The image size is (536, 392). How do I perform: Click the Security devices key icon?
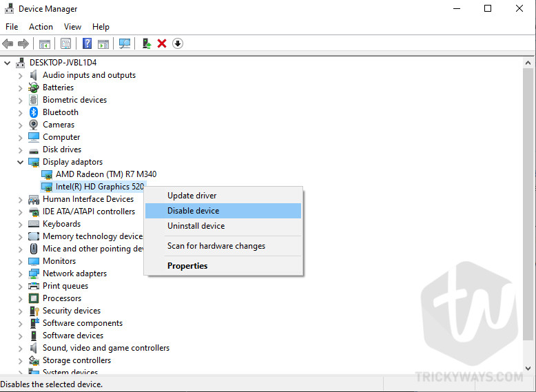(x=34, y=311)
